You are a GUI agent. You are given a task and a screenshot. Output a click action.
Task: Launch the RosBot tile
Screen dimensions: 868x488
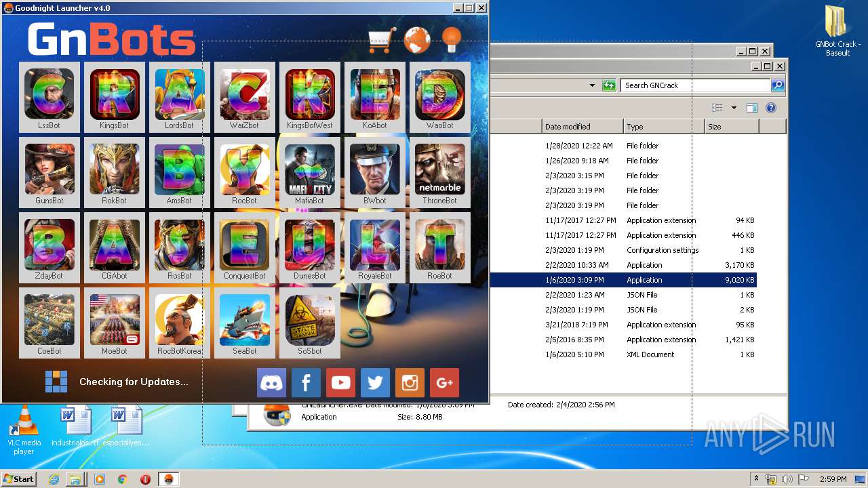180,247
